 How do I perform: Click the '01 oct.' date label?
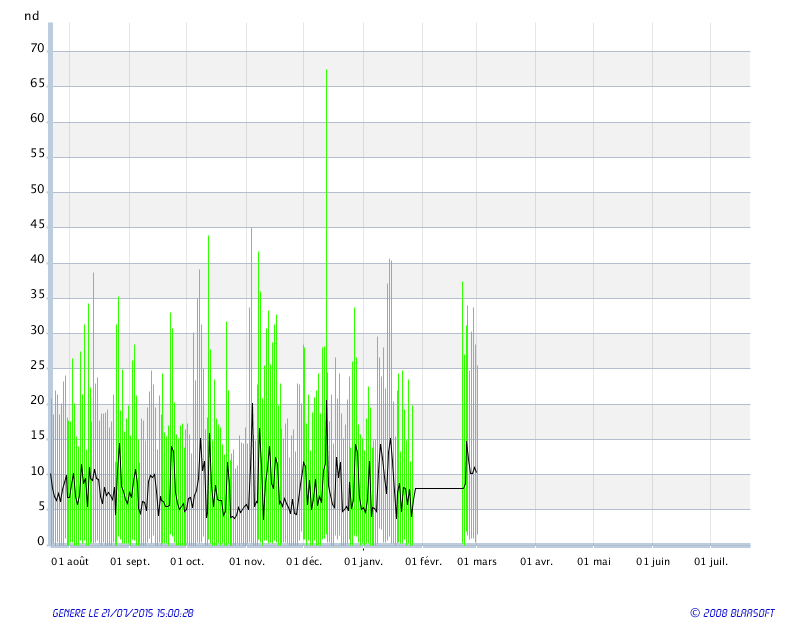pos(187,562)
